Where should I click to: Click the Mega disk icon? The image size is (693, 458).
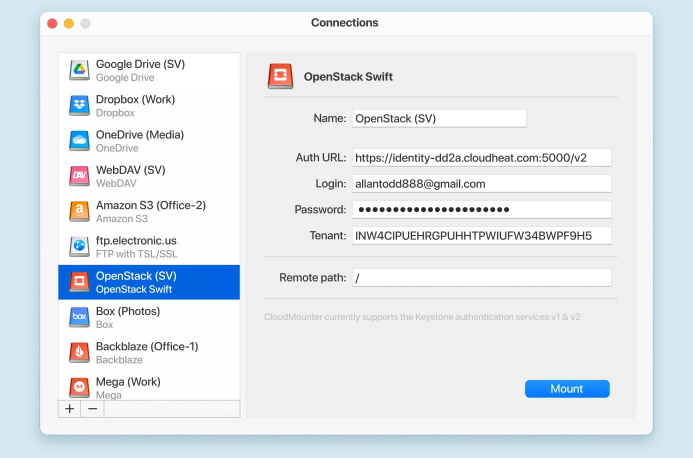[80, 388]
